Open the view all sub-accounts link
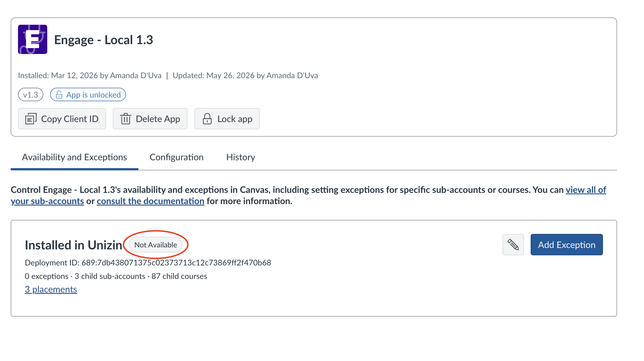The image size is (644, 361). pos(586,190)
